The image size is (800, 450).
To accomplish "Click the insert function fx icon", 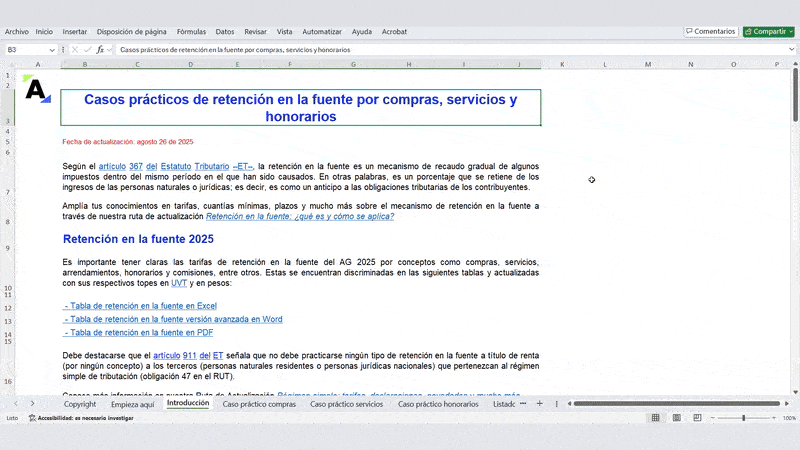I will [x=100, y=49].
